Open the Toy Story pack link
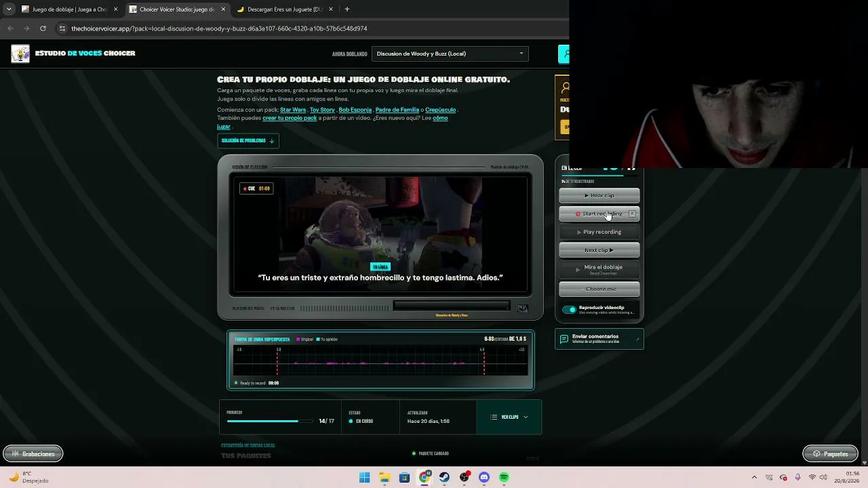The width and height of the screenshot is (868, 488). (322, 110)
